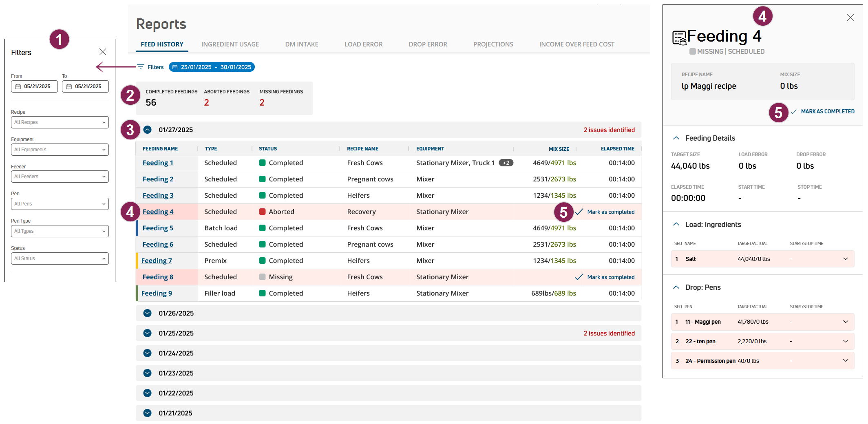This screenshot has height=424, width=868.
Task: Expand the 22 - ten pen row
Action: pos(846,341)
